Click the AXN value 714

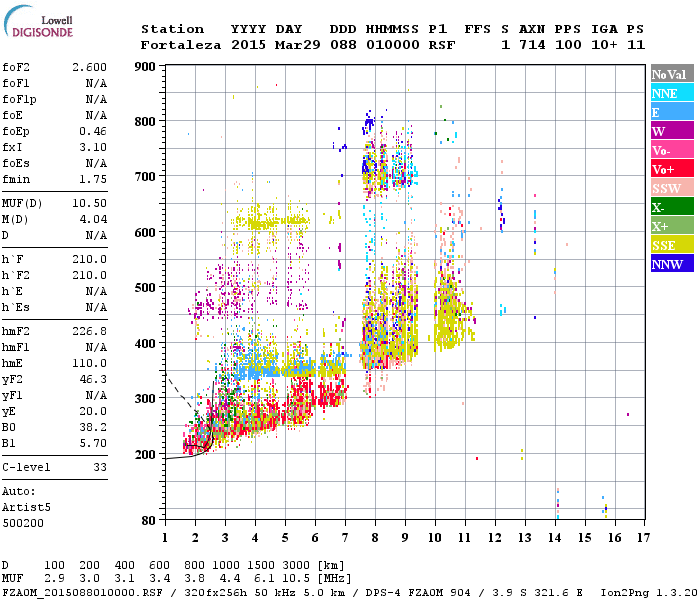point(532,45)
